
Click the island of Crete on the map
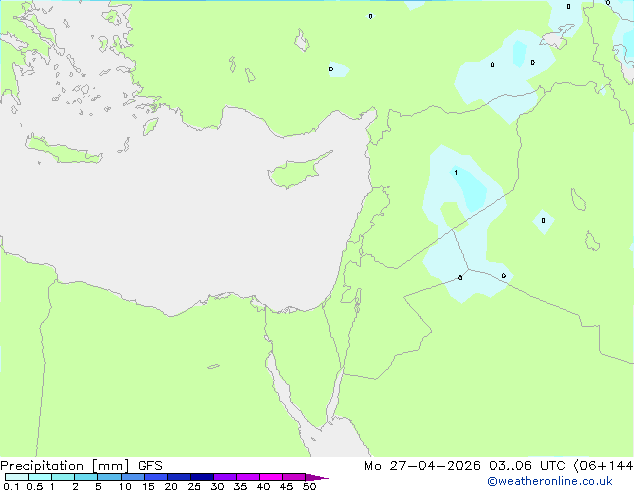pos(63,151)
